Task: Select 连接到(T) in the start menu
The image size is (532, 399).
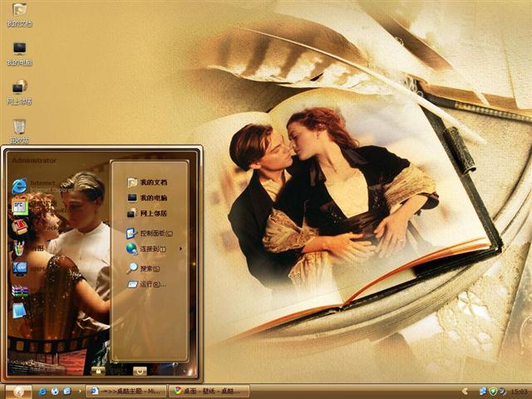Action: [146, 249]
